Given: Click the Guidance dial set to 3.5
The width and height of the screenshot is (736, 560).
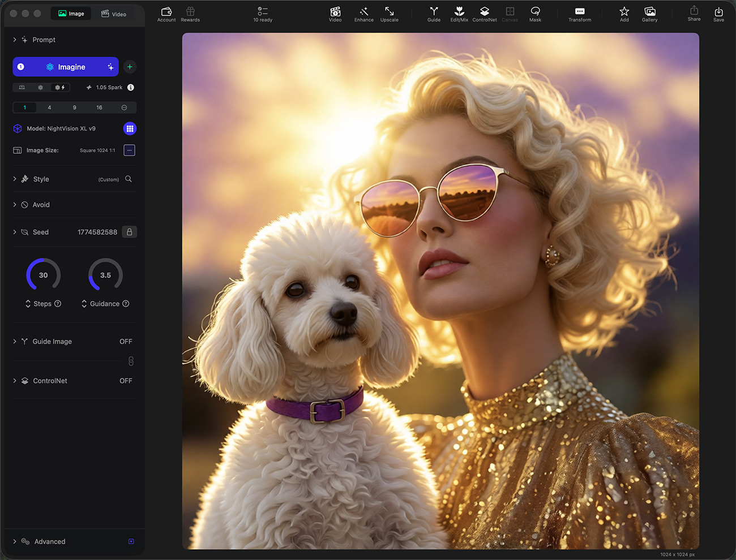Looking at the screenshot, I should 105,275.
